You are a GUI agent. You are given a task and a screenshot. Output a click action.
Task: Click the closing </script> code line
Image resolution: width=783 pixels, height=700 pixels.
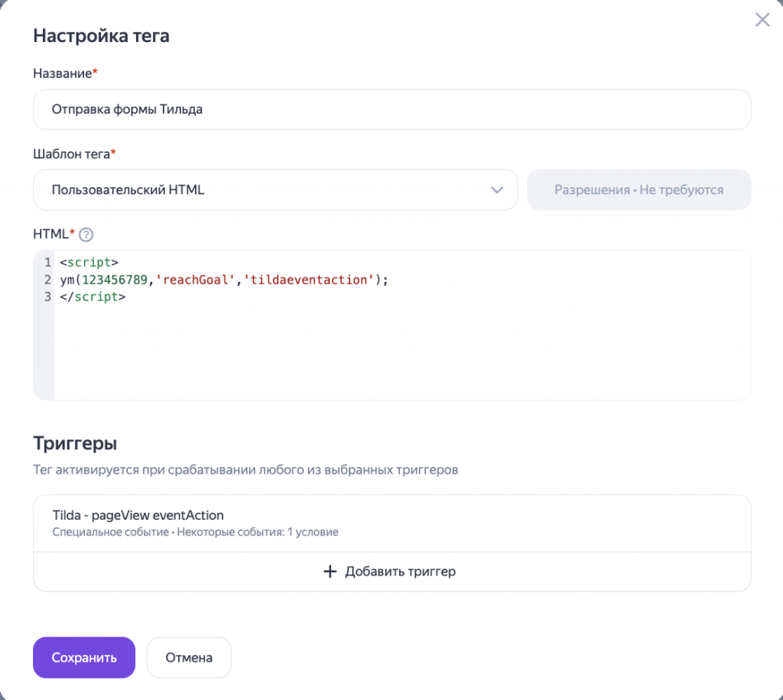93,297
